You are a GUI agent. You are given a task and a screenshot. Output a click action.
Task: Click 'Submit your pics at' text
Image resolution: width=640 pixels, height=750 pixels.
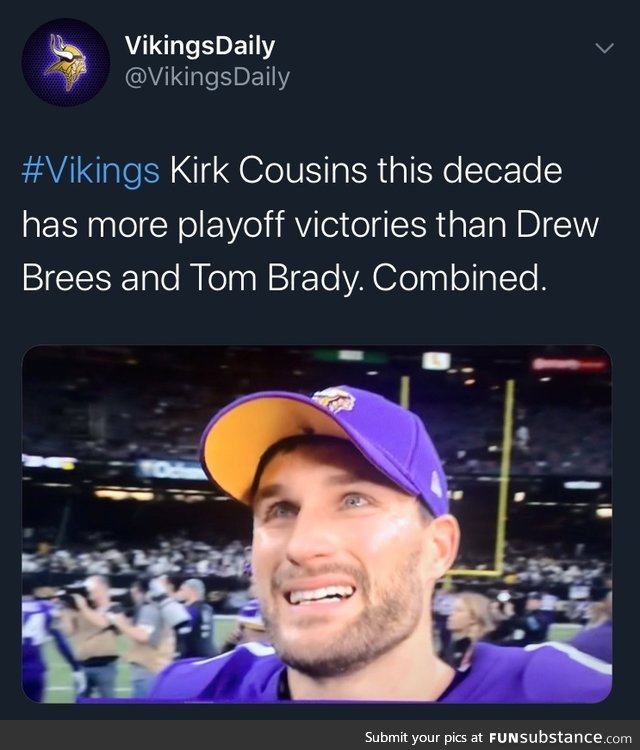pyautogui.click(x=424, y=737)
